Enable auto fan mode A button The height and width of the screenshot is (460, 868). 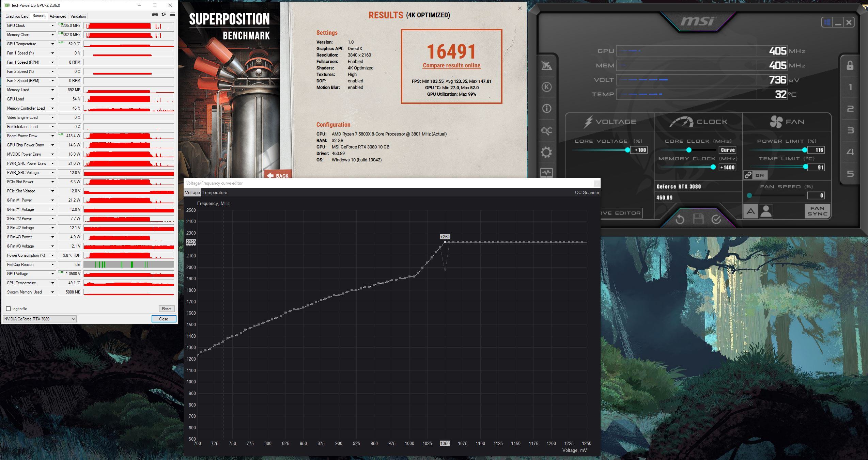(x=750, y=211)
